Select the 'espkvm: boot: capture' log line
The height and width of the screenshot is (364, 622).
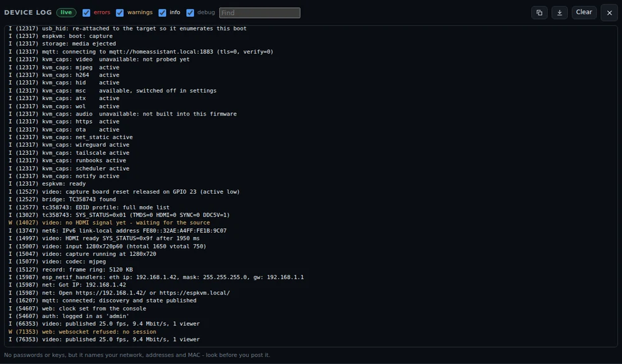(61, 36)
